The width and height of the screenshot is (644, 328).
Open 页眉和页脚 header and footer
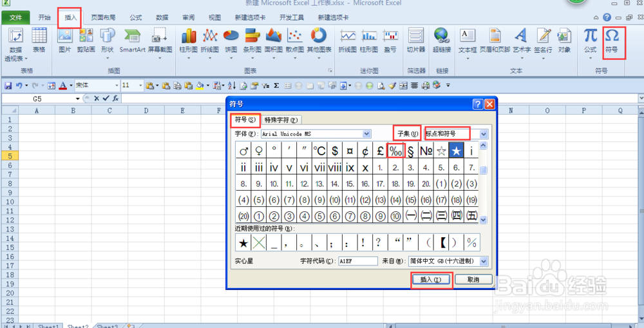point(495,41)
